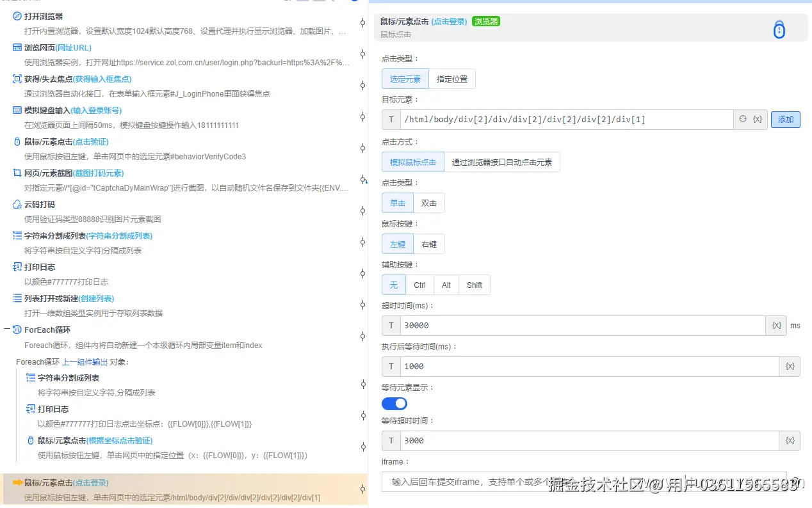Image resolution: width=812 pixels, height=508 pixels.
Task: Click the {x} variable icon for 执行后等待时间
Action: click(x=790, y=366)
